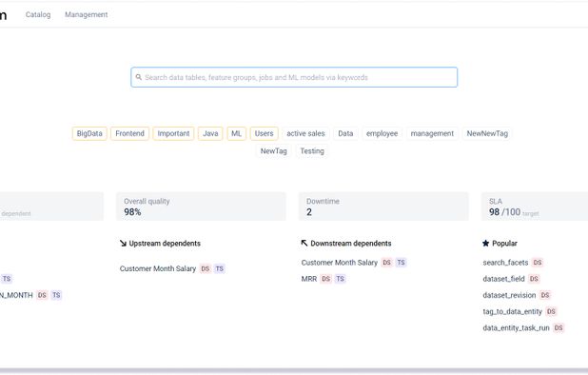Focus the keyword search field
This screenshot has height=375, width=588.
294,77
